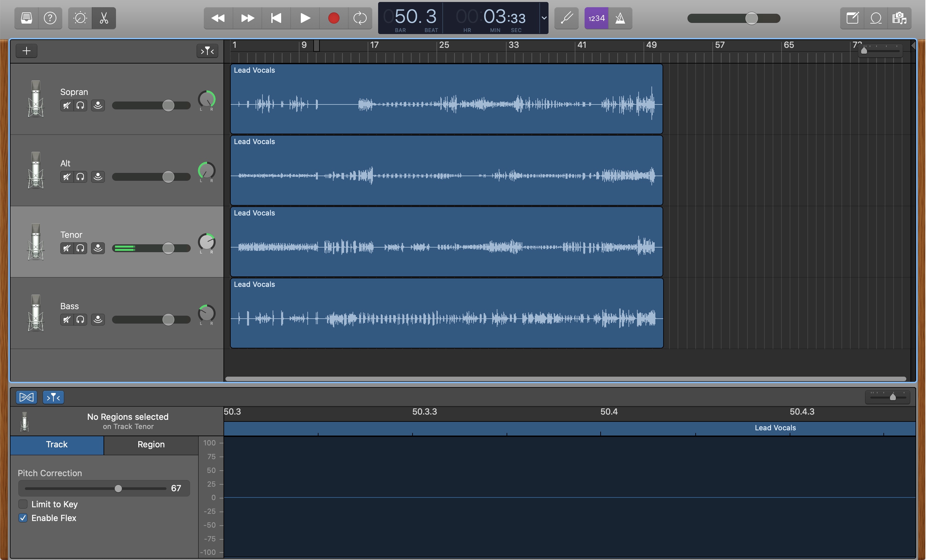
Task: Open the Library panel icon
Action: coord(26,18)
